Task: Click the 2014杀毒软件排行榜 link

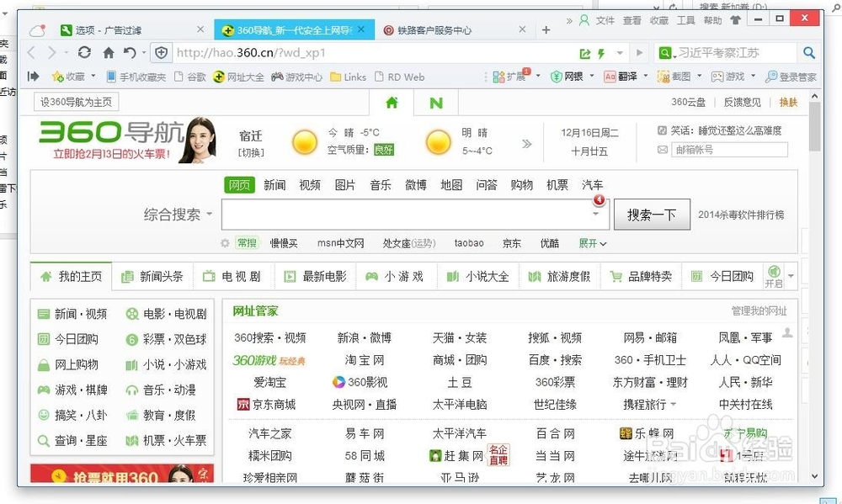Action: [741, 215]
